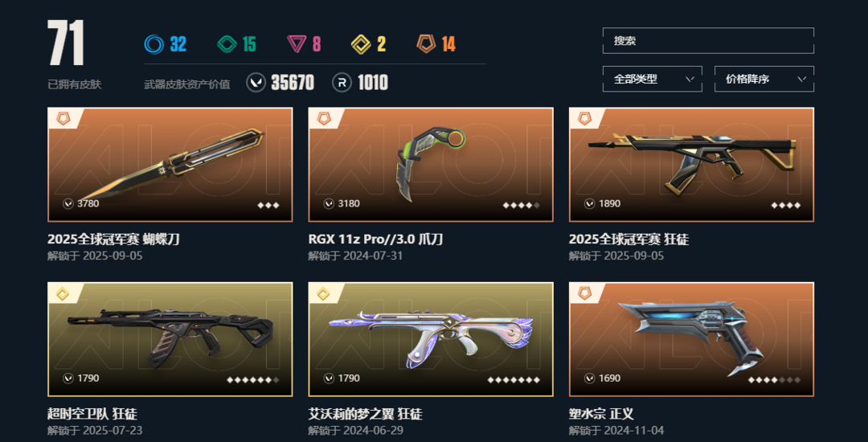
Task: Open the 全部类型 type filter dropdown
Action: pyautogui.click(x=652, y=79)
